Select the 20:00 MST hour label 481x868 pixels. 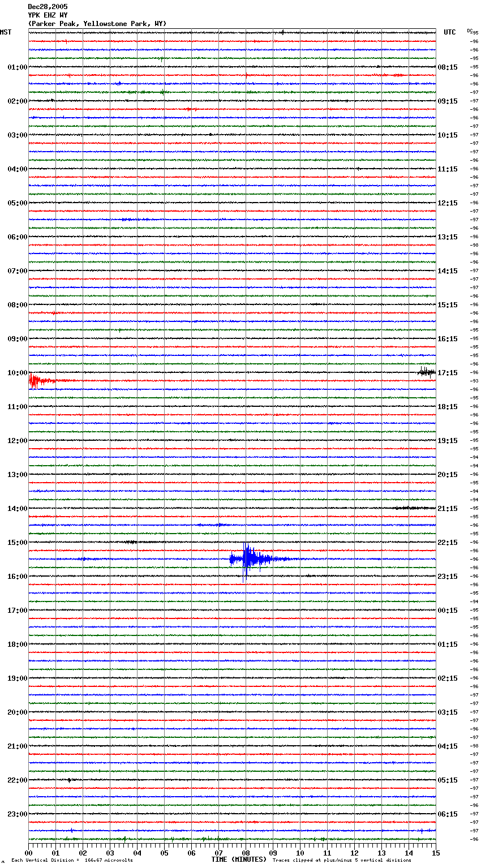(18, 712)
